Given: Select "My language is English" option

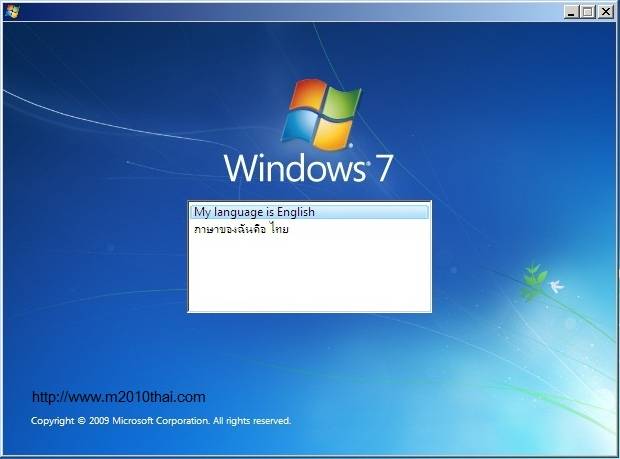Looking at the screenshot, I should (309, 212).
